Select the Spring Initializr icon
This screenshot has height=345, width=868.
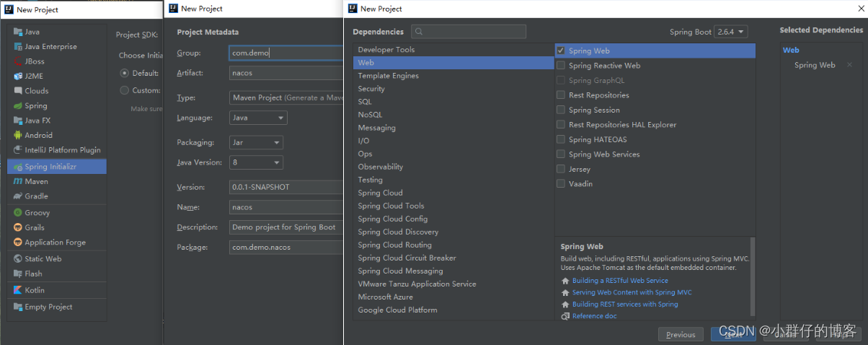[18, 167]
